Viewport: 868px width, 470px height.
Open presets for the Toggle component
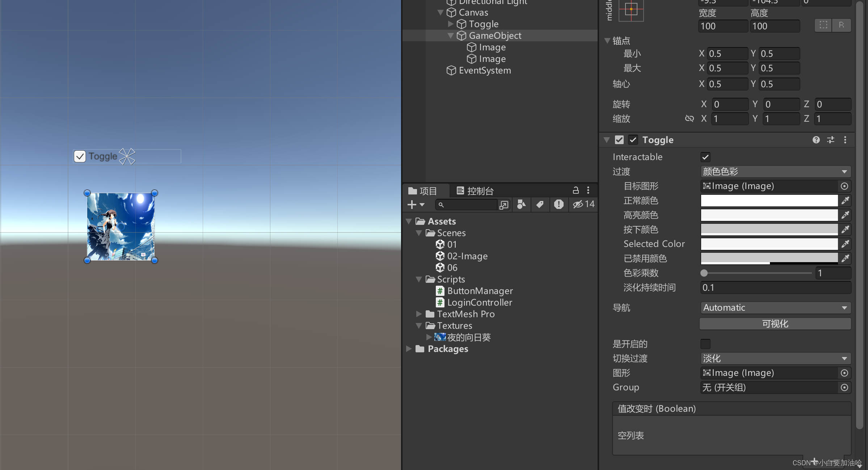click(831, 140)
